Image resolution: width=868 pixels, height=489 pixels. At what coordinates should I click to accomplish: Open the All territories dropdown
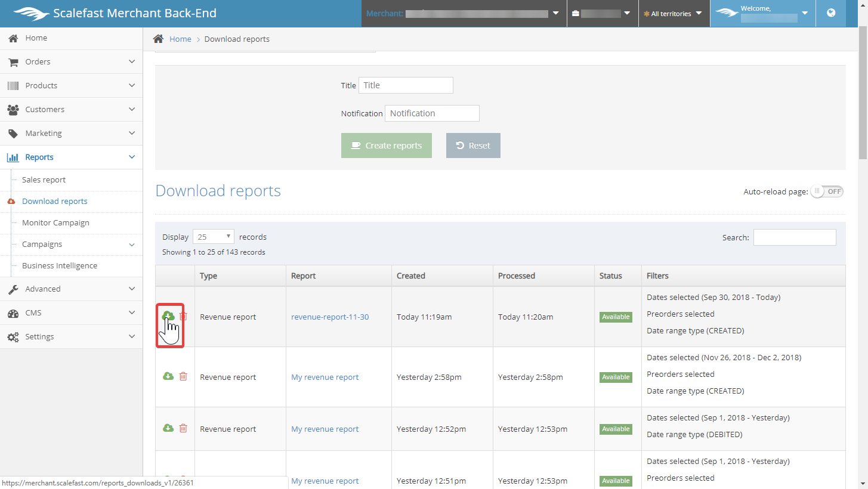click(x=674, y=13)
